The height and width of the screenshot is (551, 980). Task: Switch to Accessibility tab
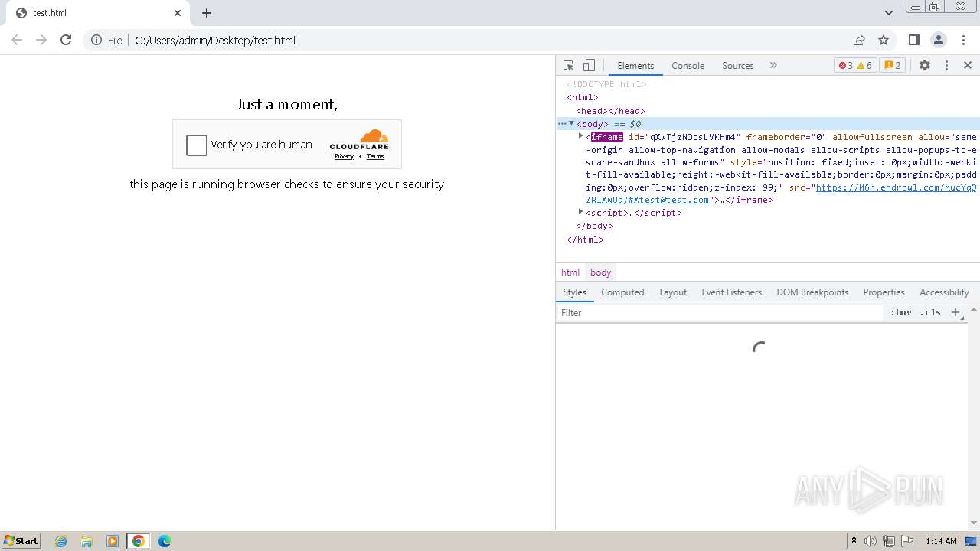pos(944,292)
